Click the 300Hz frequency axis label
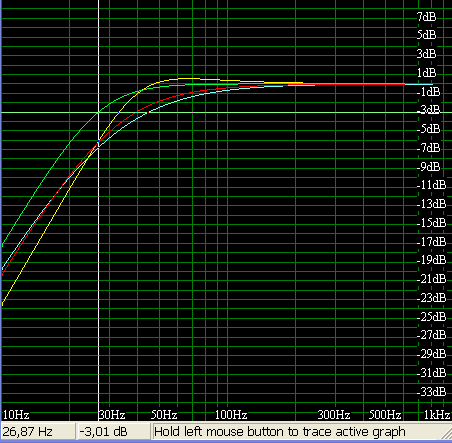 click(334, 415)
